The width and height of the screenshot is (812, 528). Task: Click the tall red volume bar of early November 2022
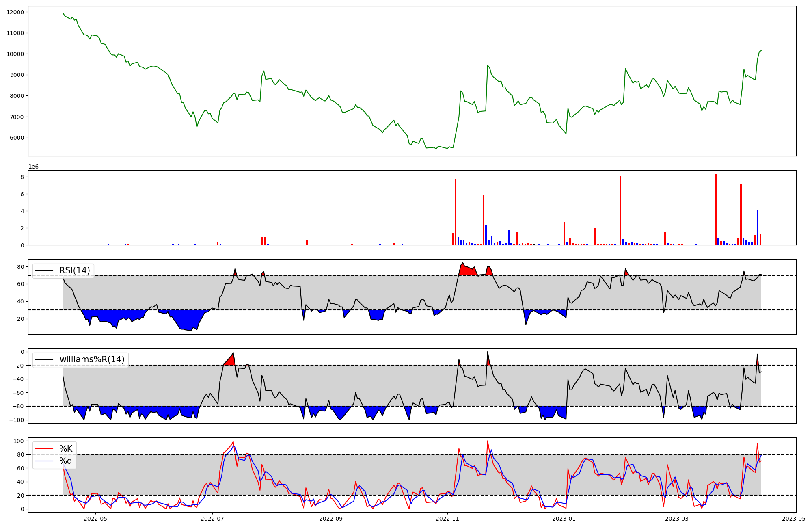point(456,212)
